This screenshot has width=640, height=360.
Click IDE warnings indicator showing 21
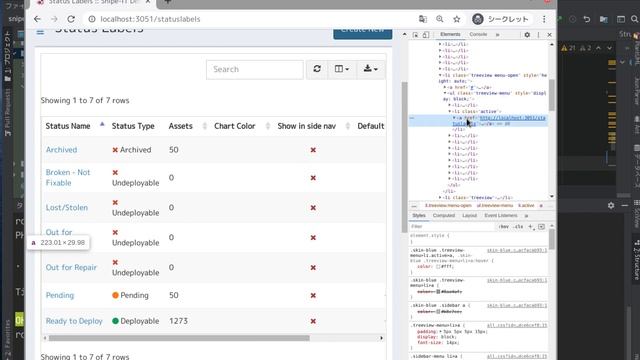[568, 48]
